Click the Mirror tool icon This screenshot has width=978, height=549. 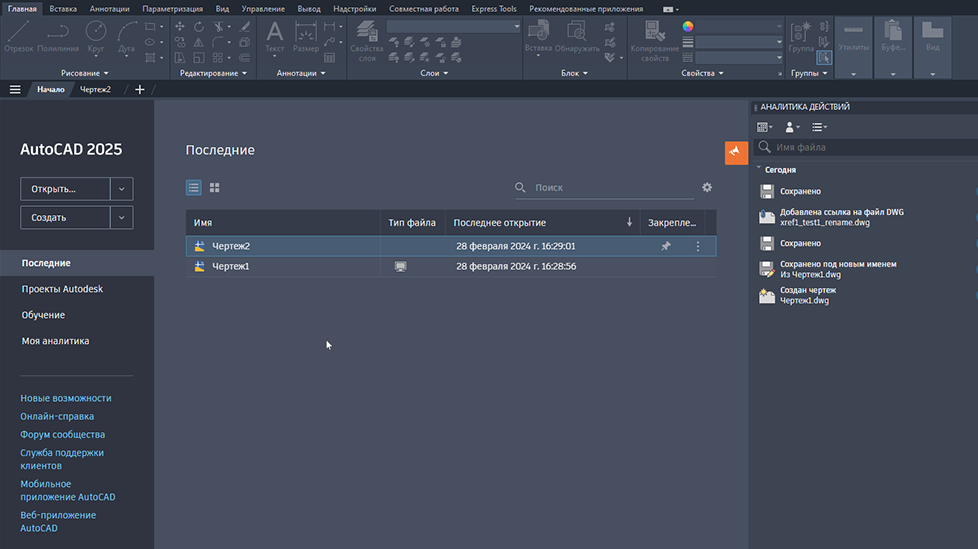click(x=198, y=42)
